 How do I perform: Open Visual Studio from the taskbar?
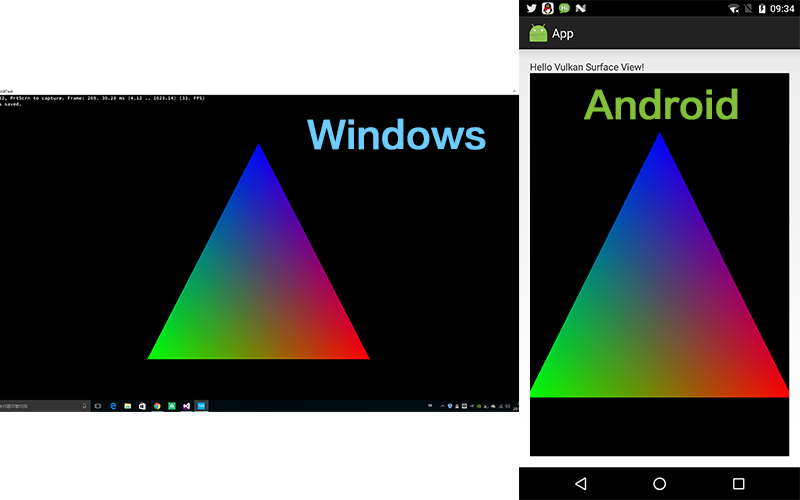click(x=187, y=406)
